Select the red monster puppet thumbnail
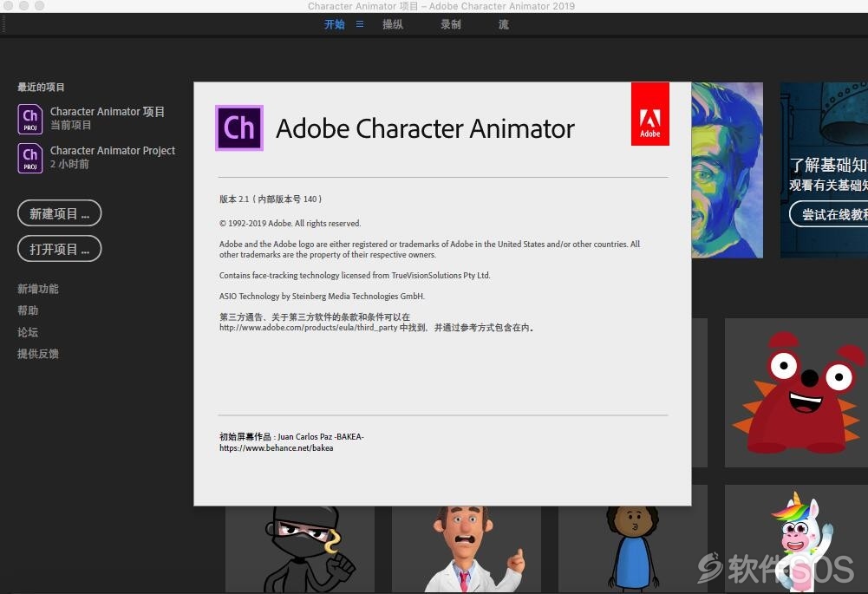This screenshot has width=868, height=594. 796,393
